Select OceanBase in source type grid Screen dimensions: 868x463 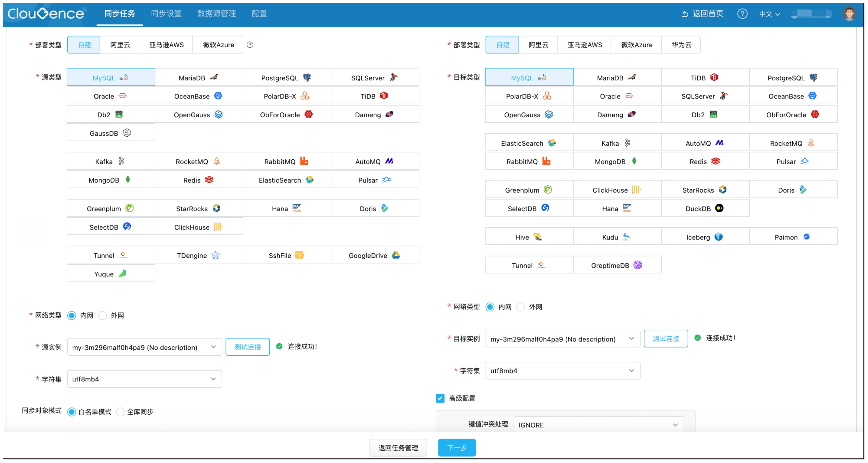click(x=199, y=96)
